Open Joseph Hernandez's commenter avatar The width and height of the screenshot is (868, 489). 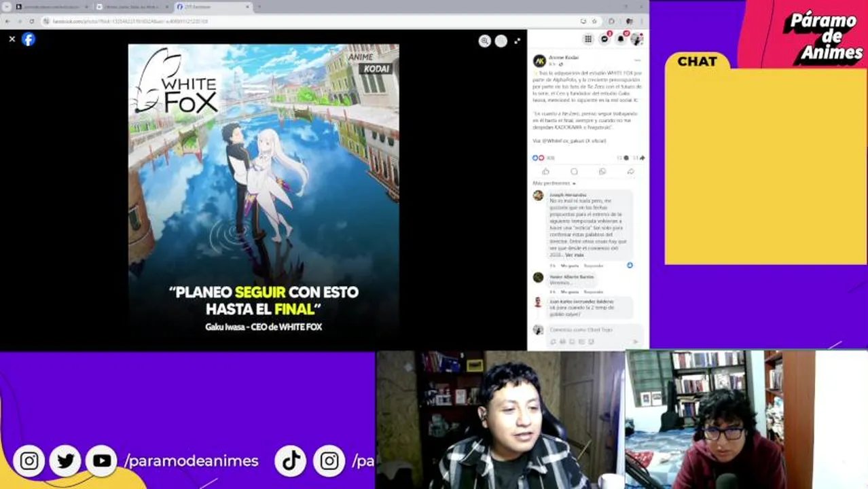click(x=538, y=196)
